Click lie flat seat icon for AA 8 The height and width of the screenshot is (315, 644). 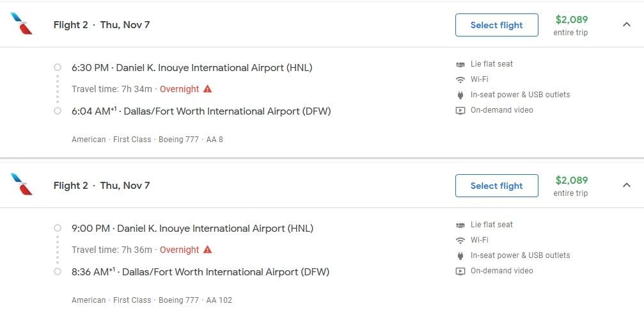(x=460, y=64)
